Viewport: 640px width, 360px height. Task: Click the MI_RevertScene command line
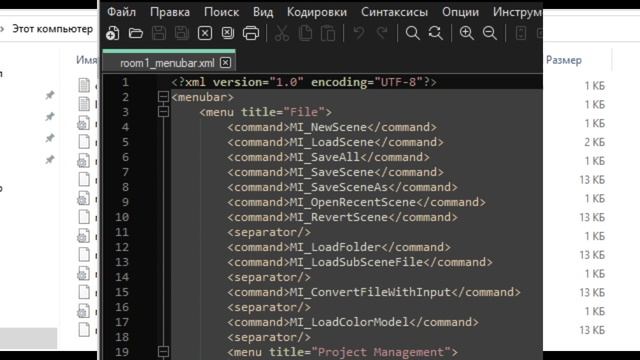coord(342,217)
